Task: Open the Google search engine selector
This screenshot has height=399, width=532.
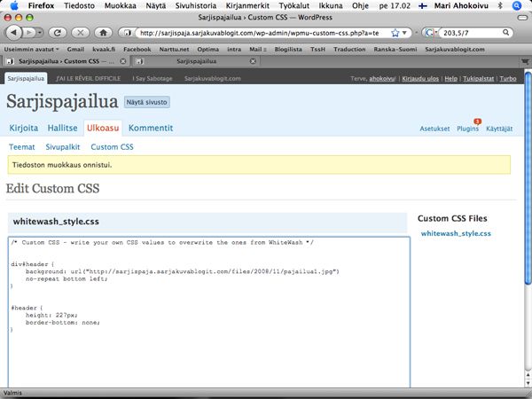Action: point(431,33)
